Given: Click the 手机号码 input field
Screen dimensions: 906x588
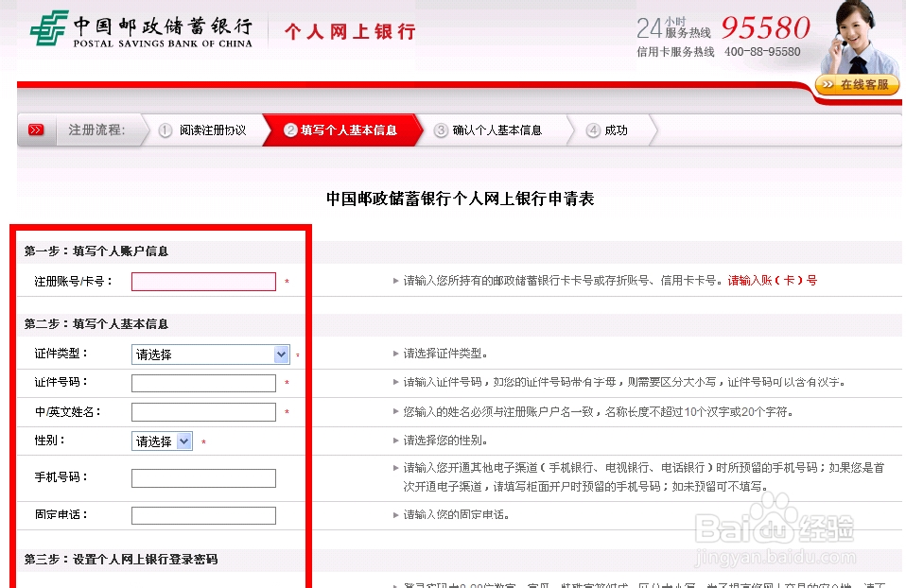Looking at the screenshot, I should point(203,478).
